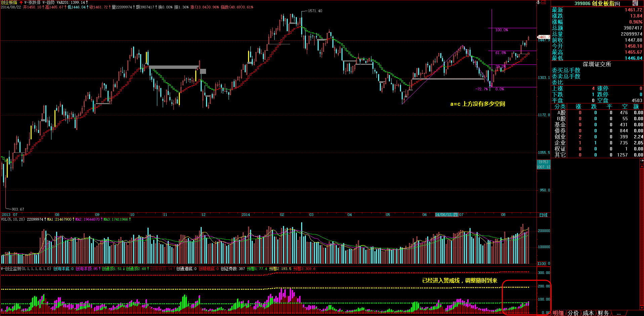Click the 1007.12 price marker on axis
Viewport: 644px width, 316px height.
coord(543,167)
